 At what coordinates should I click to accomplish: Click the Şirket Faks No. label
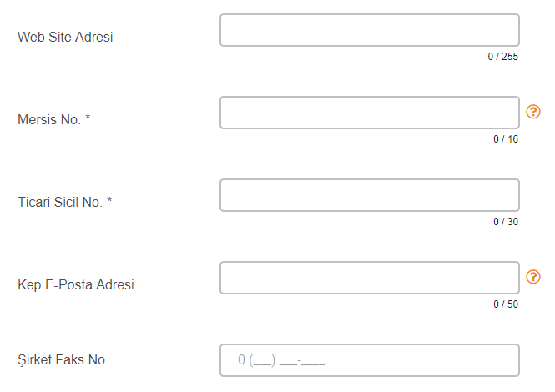tap(63, 360)
